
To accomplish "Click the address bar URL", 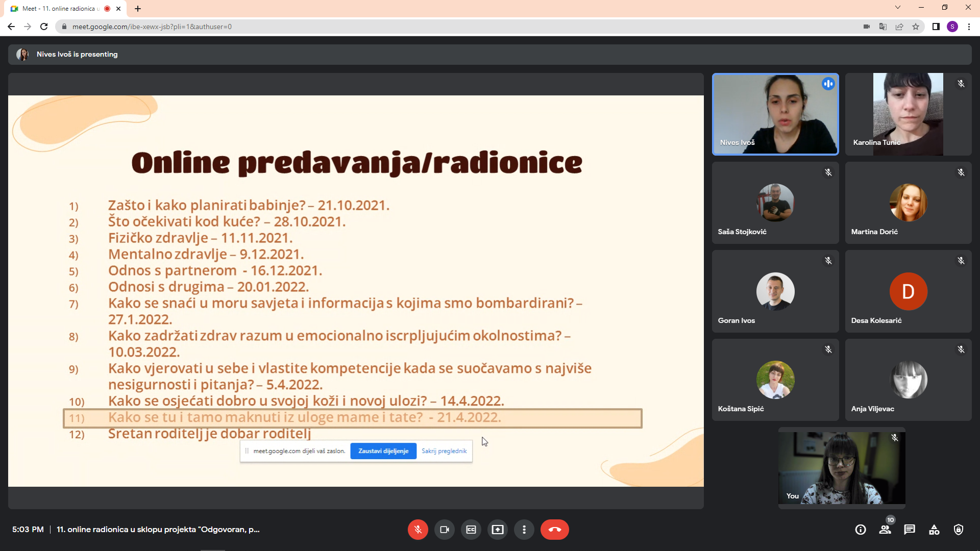I will pos(152,27).
